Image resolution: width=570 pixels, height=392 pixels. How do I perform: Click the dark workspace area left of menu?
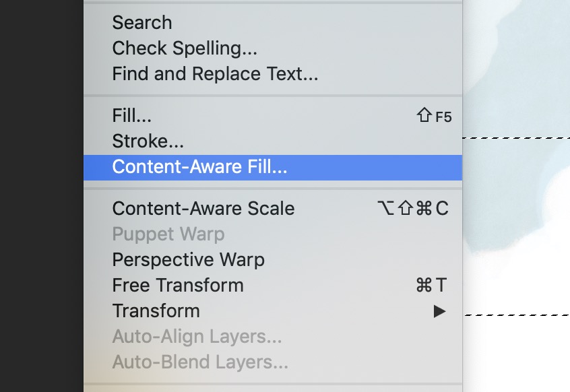pyautogui.click(x=42, y=196)
